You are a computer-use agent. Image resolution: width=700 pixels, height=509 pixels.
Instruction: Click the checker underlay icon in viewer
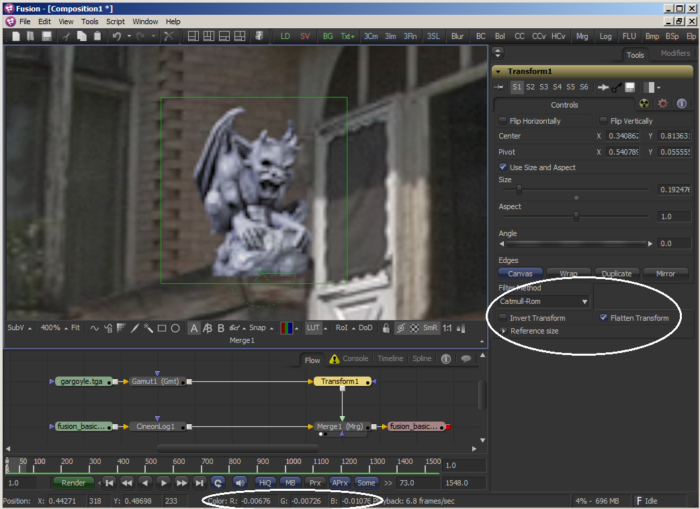[415, 328]
